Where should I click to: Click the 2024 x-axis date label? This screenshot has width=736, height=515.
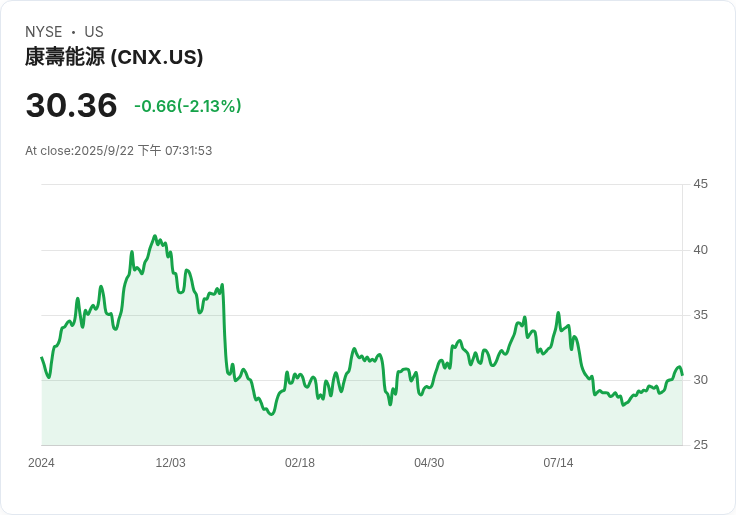(41, 463)
